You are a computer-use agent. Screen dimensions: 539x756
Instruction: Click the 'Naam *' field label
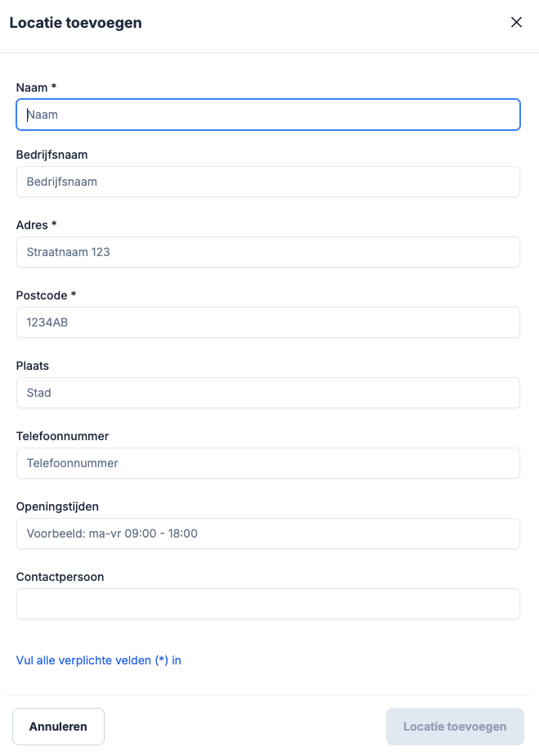[36, 87]
